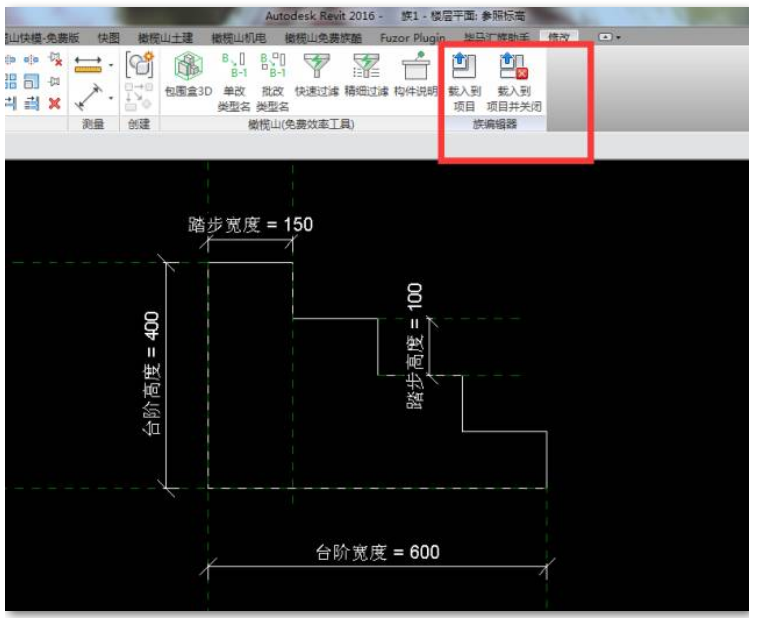The image size is (758, 618).
Task: Click the Split with Gap tool icon
Action: tap(31, 59)
